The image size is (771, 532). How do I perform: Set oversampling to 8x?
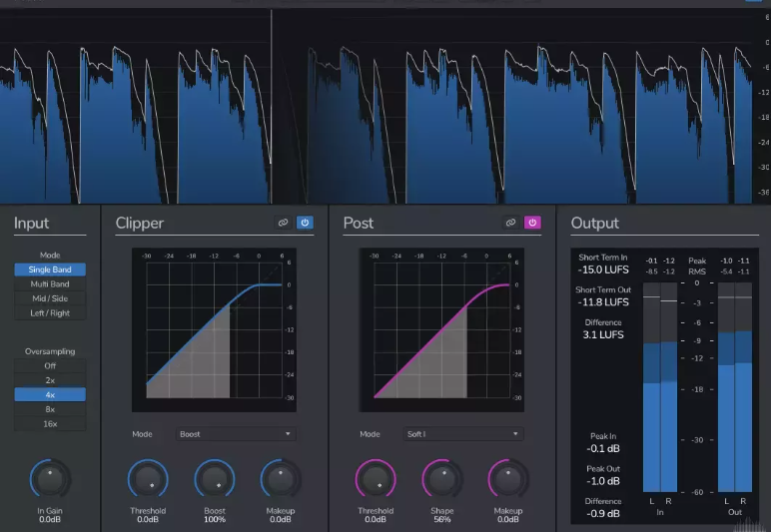coord(50,409)
